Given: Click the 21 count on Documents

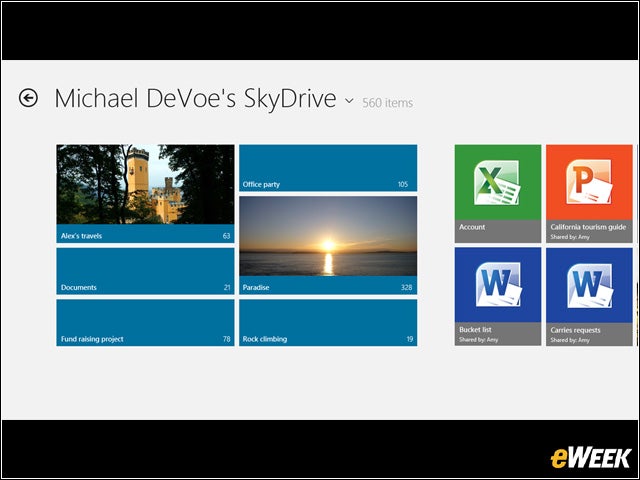Looking at the screenshot, I should tap(227, 287).
